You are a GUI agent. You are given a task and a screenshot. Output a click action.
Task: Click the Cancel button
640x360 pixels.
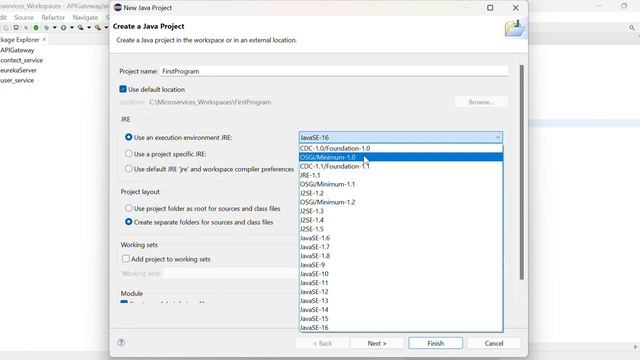coord(494,343)
